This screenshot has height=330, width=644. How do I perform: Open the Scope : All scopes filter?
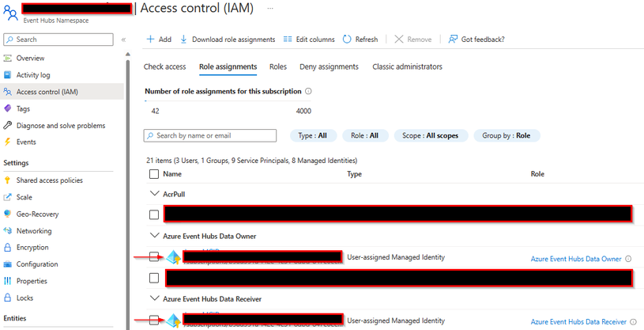tap(431, 135)
